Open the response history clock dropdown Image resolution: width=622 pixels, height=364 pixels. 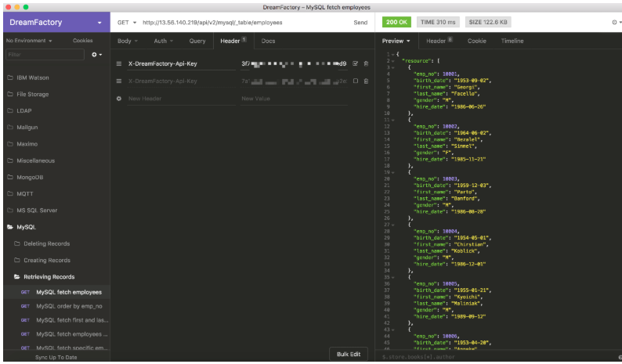617,22
